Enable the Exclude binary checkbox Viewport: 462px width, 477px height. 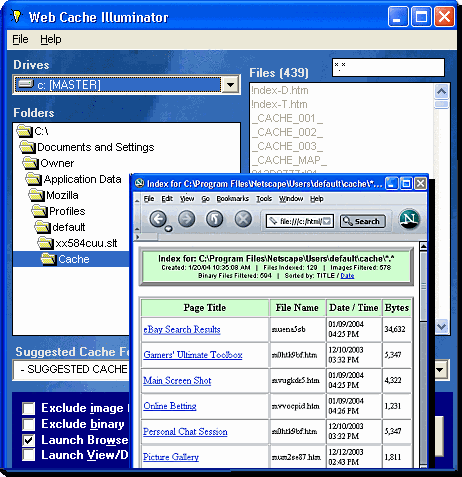[x=29, y=424]
